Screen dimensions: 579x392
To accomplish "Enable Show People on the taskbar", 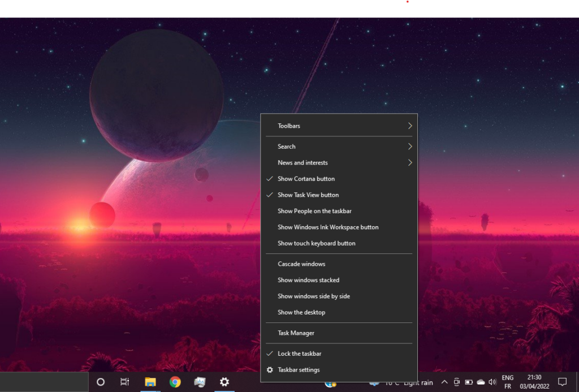I will tap(339, 211).
